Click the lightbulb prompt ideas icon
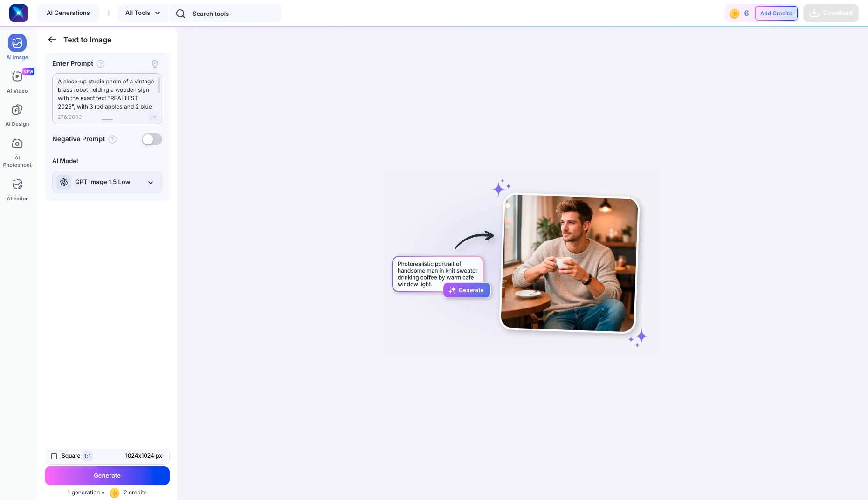This screenshot has height=500, width=868. click(155, 64)
